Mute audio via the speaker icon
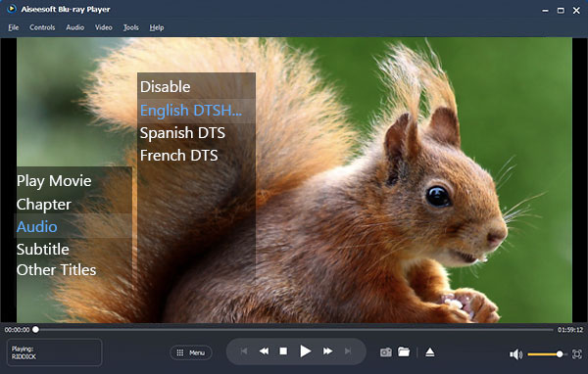The image size is (588, 374). coord(515,354)
